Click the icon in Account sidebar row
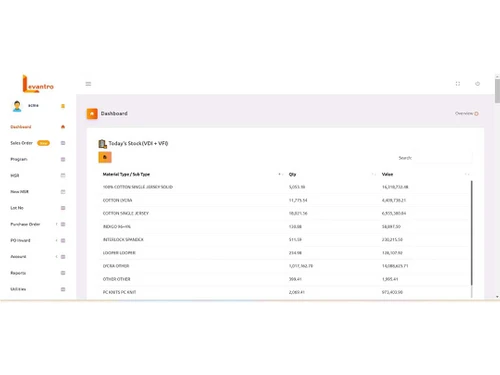Screen dimensions: 500x375 (63, 257)
